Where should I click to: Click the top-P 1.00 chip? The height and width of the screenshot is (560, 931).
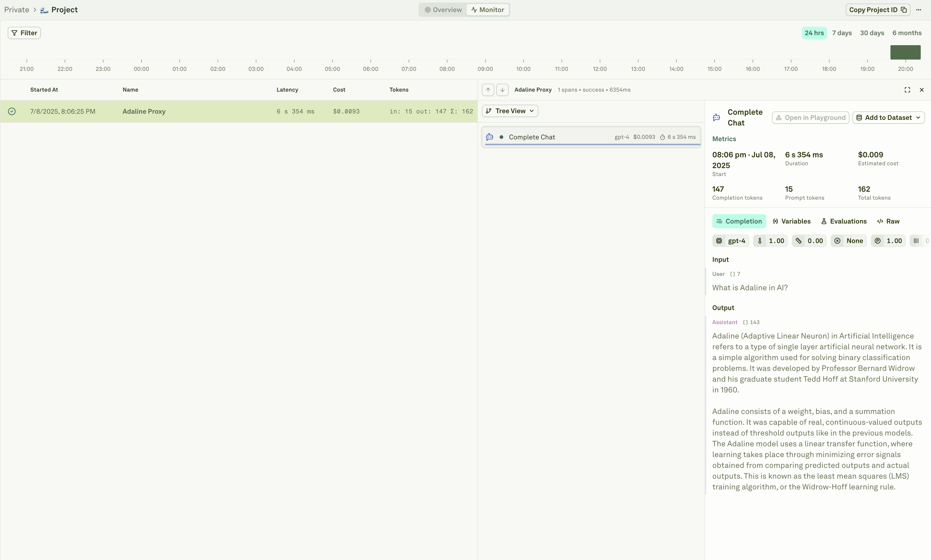coord(888,241)
